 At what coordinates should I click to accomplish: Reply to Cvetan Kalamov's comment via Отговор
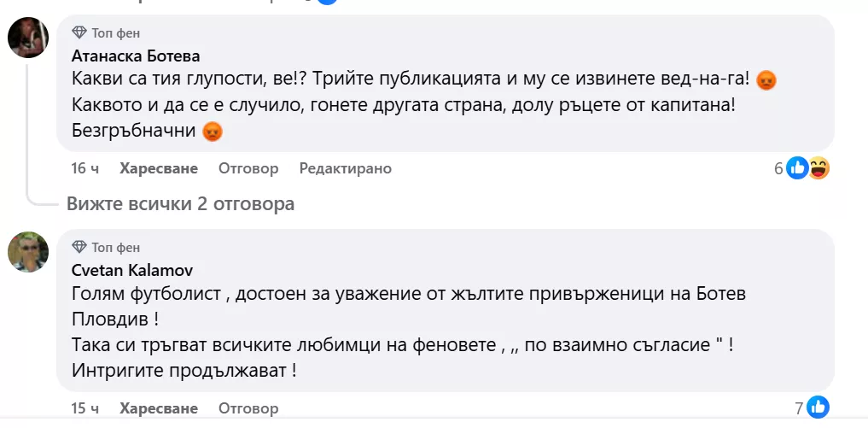point(248,407)
